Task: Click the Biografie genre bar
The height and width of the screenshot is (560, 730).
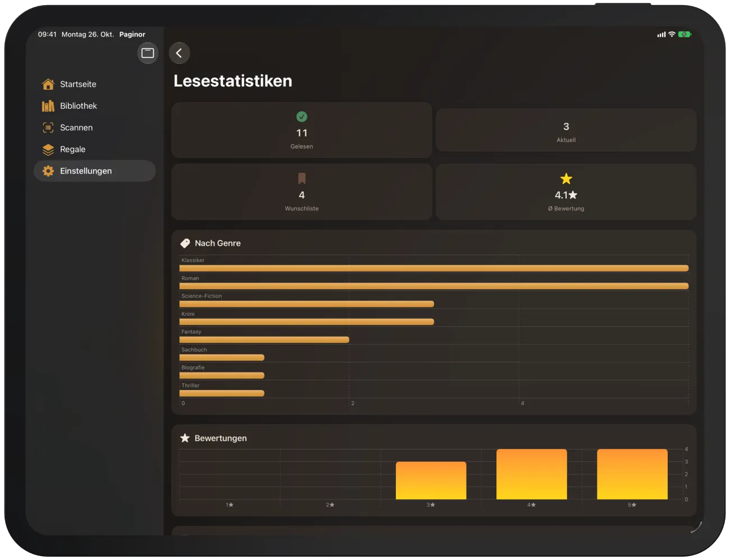Action: [x=222, y=375]
